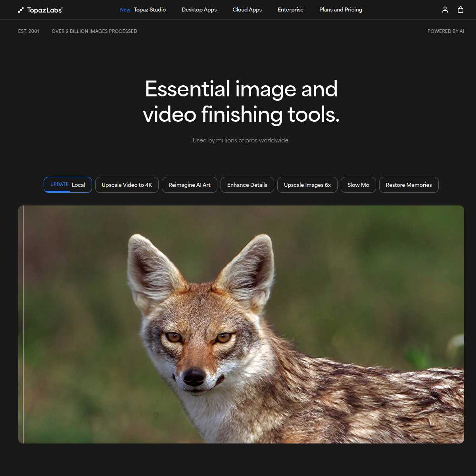Open Plans and Pricing

tap(340, 10)
